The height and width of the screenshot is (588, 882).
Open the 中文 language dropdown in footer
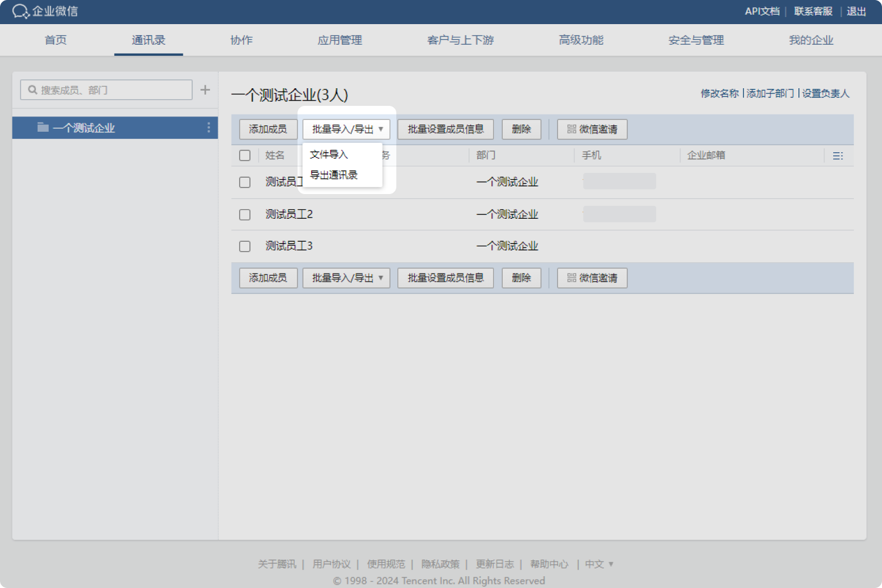pyautogui.click(x=599, y=564)
